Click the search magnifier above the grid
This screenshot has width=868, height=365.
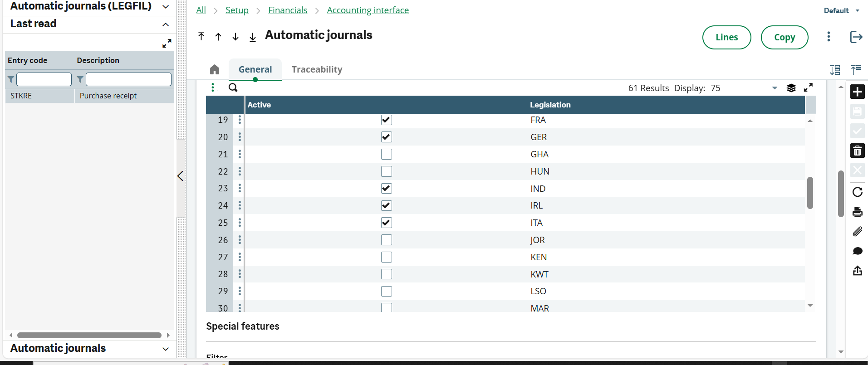233,88
